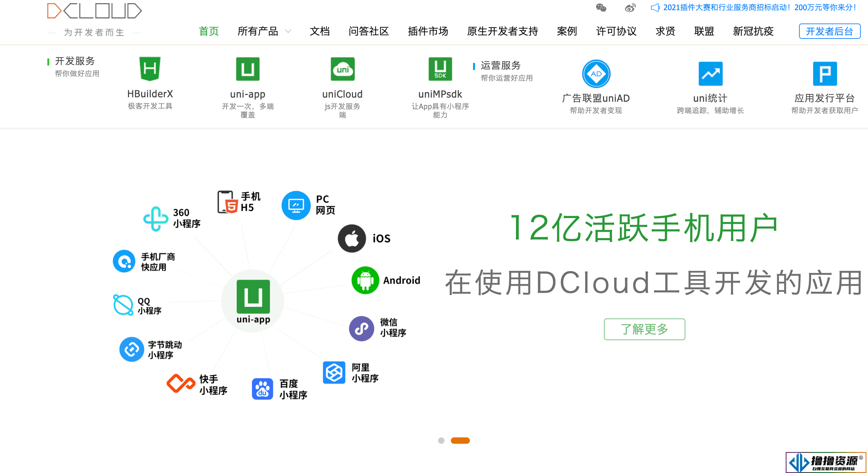
Task: Click the central uni-app hub icon
Action: tap(253, 297)
